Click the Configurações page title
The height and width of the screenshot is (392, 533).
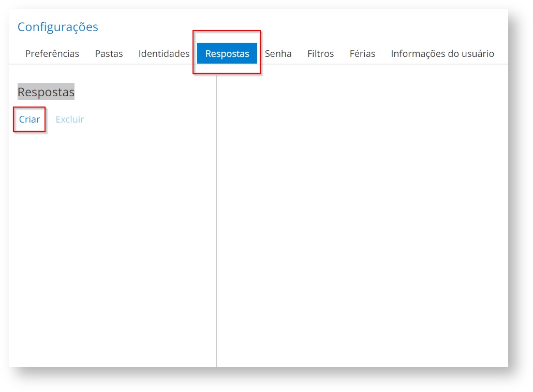click(58, 27)
